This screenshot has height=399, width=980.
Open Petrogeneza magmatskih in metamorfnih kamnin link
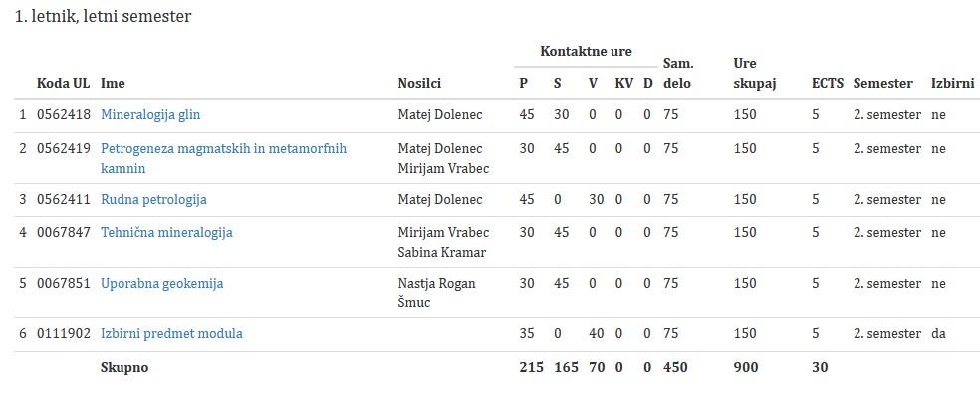(223, 149)
